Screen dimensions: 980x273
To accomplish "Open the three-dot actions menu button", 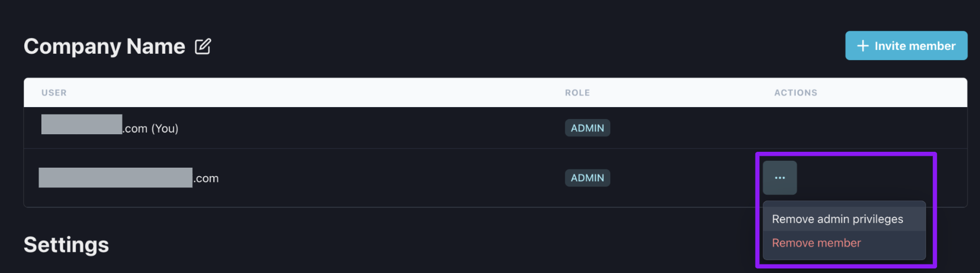I will click(x=780, y=178).
